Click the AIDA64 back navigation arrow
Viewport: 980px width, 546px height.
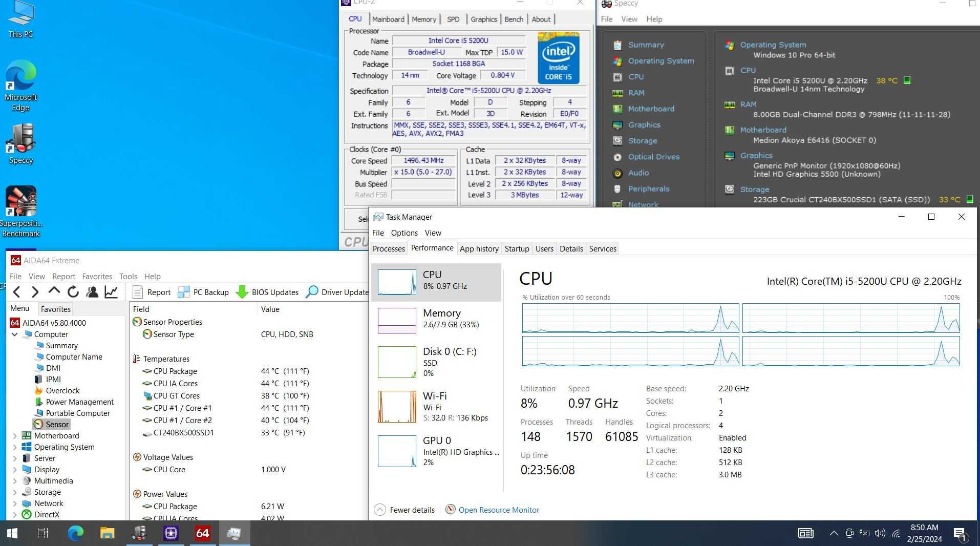[16, 292]
